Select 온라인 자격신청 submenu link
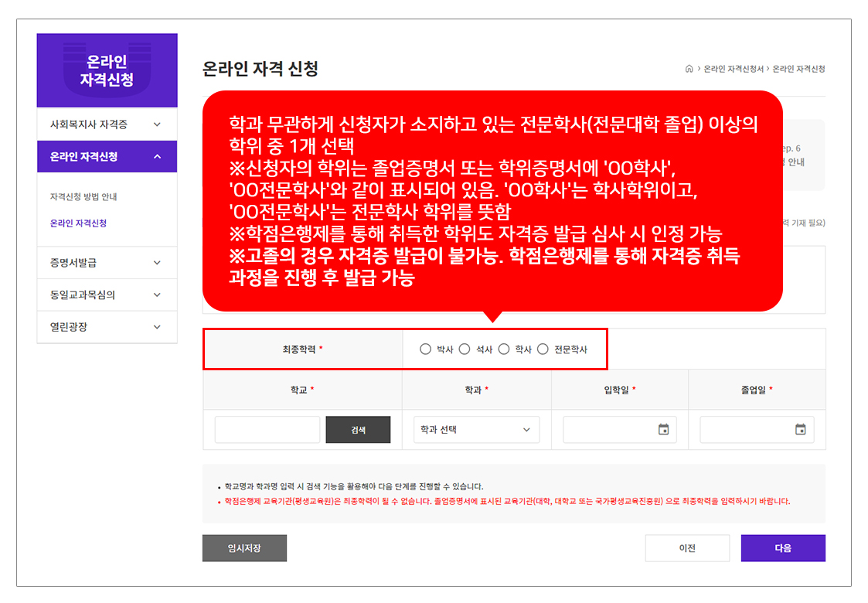The image size is (868, 603). click(x=78, y=223)
